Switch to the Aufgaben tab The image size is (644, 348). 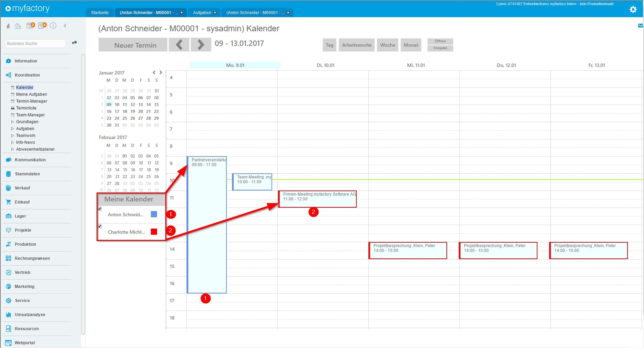pyautogui.click(x=202, y=13)
